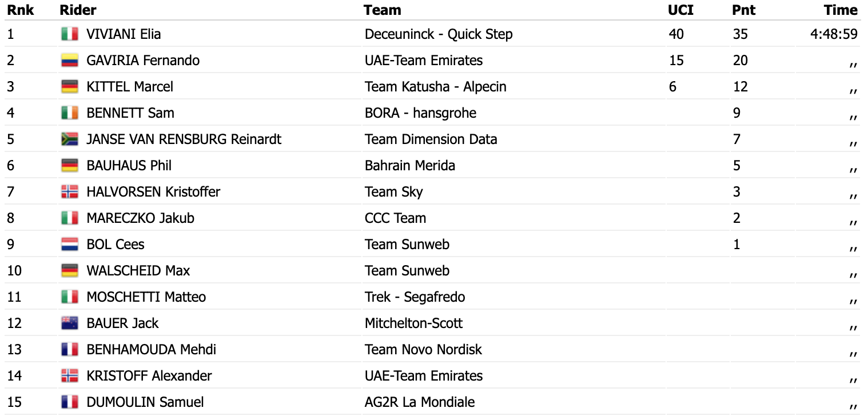This screenshot has height=416, width=868.
Task: Open Team Novo Nordisk team page
Action: point(424,350)
